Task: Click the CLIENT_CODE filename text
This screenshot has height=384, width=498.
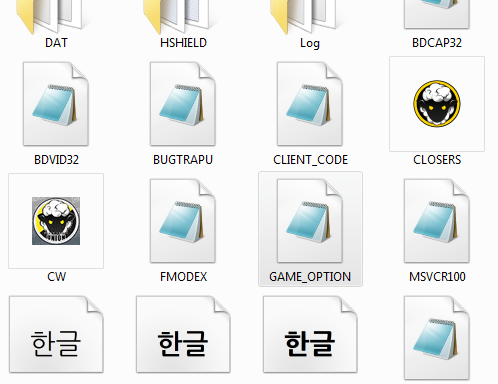Action: pyautogui.click(x=310, y=160)
